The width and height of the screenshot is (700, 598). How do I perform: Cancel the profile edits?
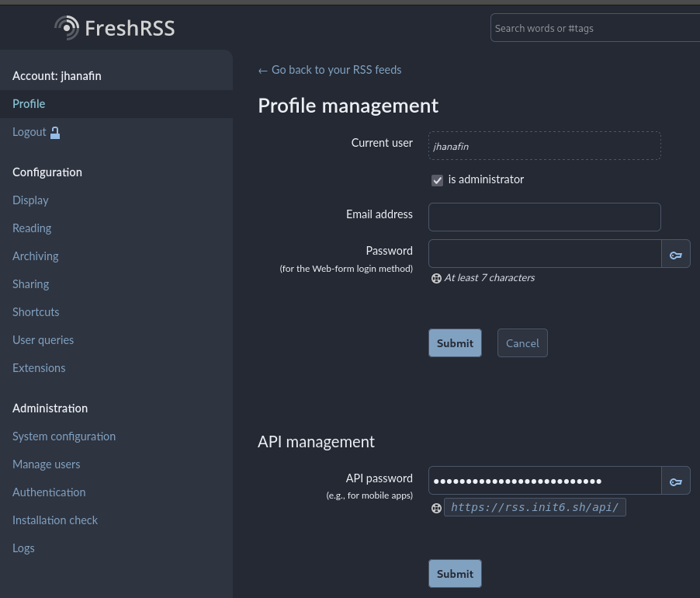coord(522,342)
